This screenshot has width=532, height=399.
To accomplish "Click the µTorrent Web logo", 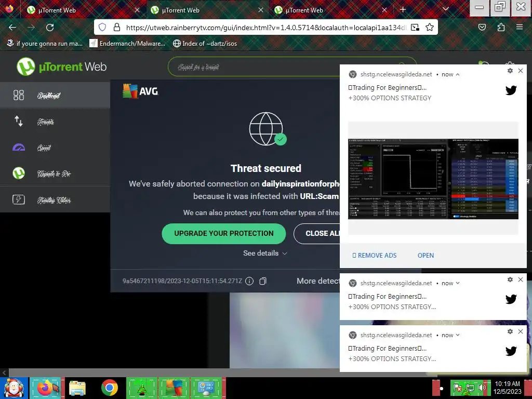I will coord(62,66).
